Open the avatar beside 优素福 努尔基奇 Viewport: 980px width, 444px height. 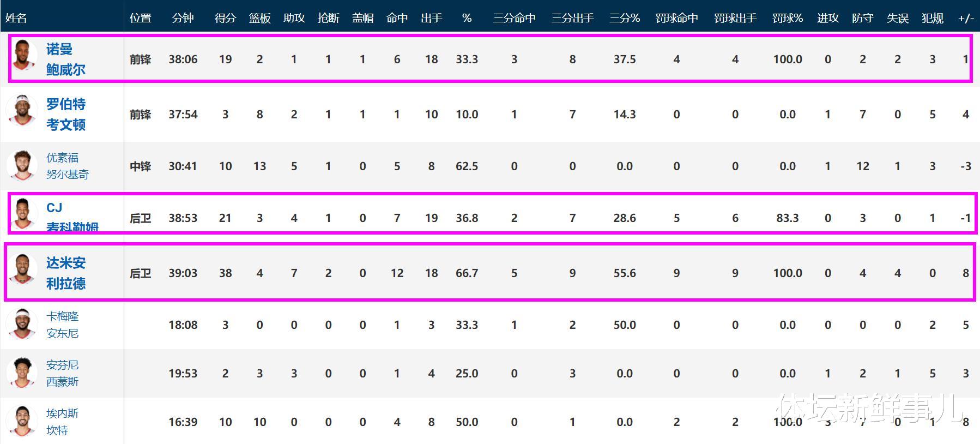point(22,166)
